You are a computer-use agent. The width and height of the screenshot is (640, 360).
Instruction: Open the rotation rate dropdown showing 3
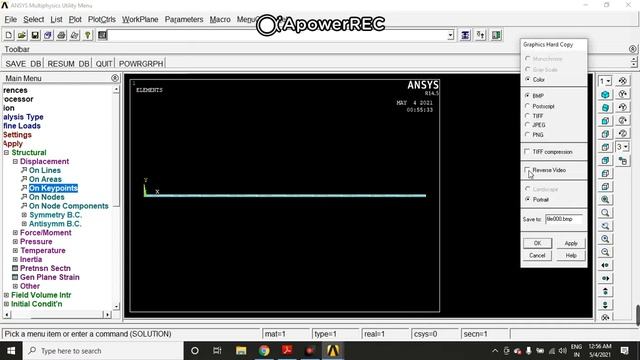pyautogui.click(x=626, y=147)
